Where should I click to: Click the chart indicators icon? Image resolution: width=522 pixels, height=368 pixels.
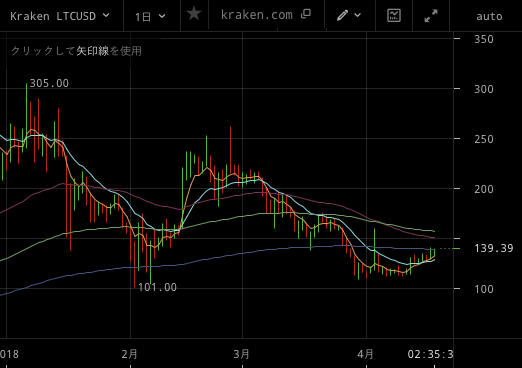pos(394,15)
